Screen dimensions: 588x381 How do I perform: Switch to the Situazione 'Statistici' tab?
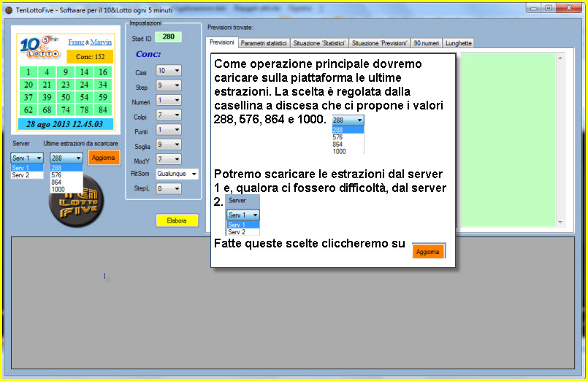(x=320, y=43)
